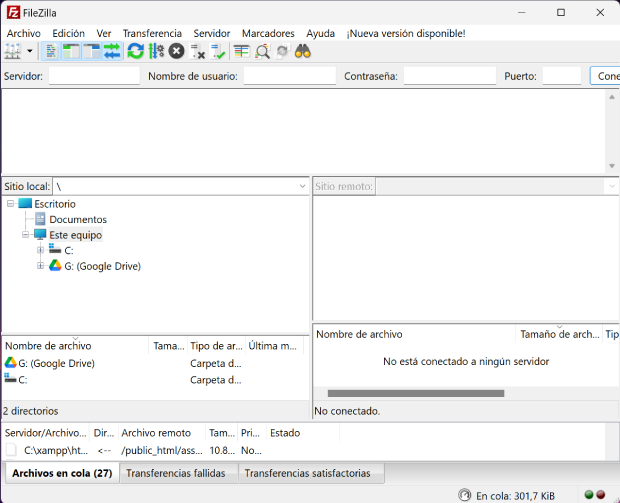Viewport: 620px width, 503px height.
Task: Select G: (Google Drive) in the local tree
Action: [102, 266]
